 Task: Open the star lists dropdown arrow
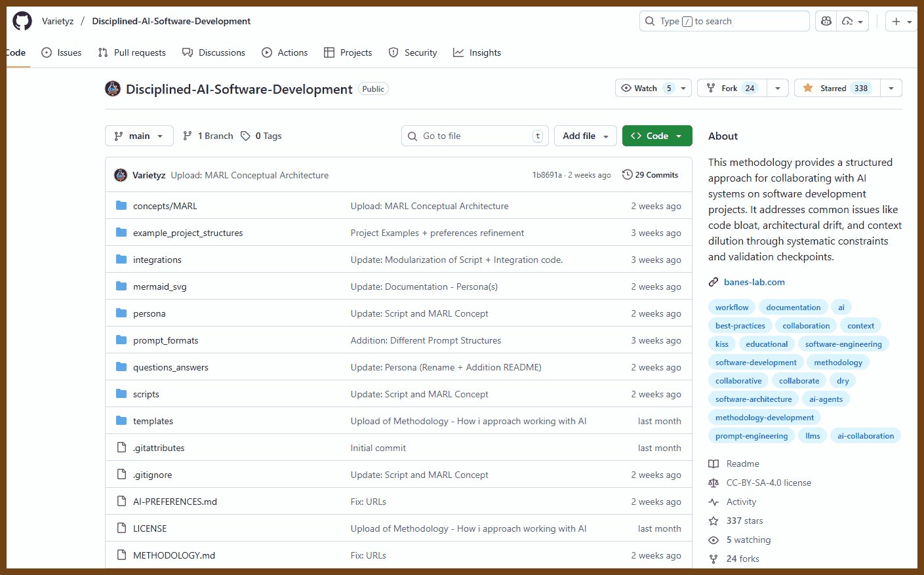tap(891, 88)
